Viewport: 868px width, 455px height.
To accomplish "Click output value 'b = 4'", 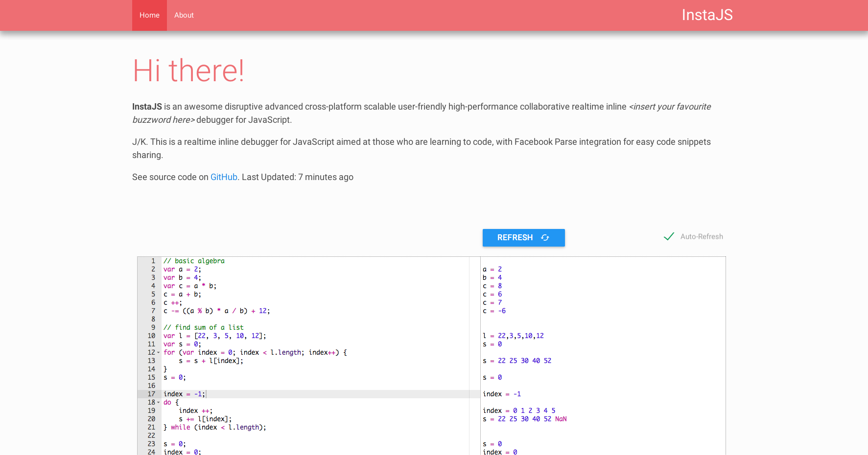I will [x=493, y=278].
